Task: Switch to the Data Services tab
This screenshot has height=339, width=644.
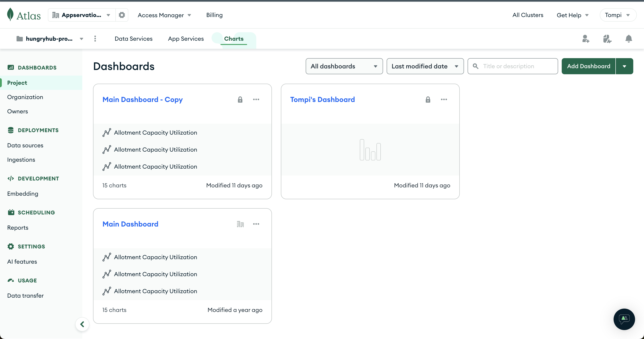Action: point(133,39)
